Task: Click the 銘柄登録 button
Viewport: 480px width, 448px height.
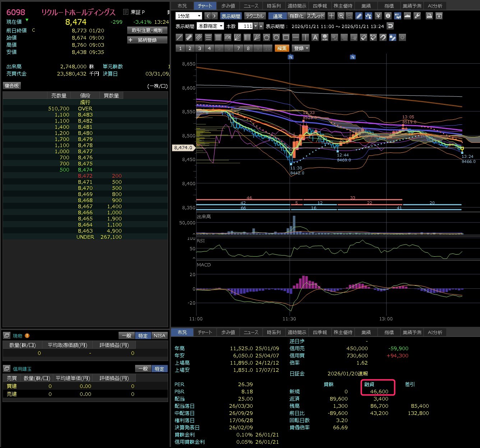Action: click(147, 40)
